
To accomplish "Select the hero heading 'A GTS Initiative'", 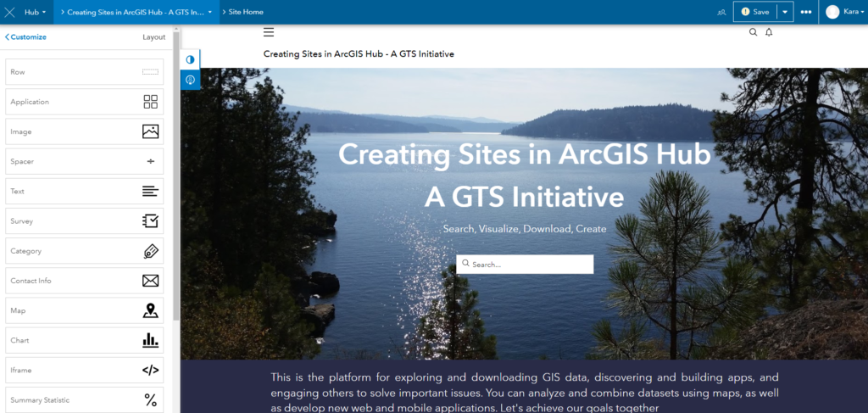I will [524, 197].
